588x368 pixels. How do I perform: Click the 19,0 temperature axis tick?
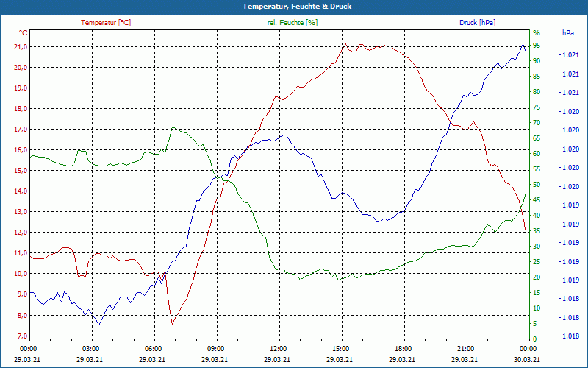[21, 88]
